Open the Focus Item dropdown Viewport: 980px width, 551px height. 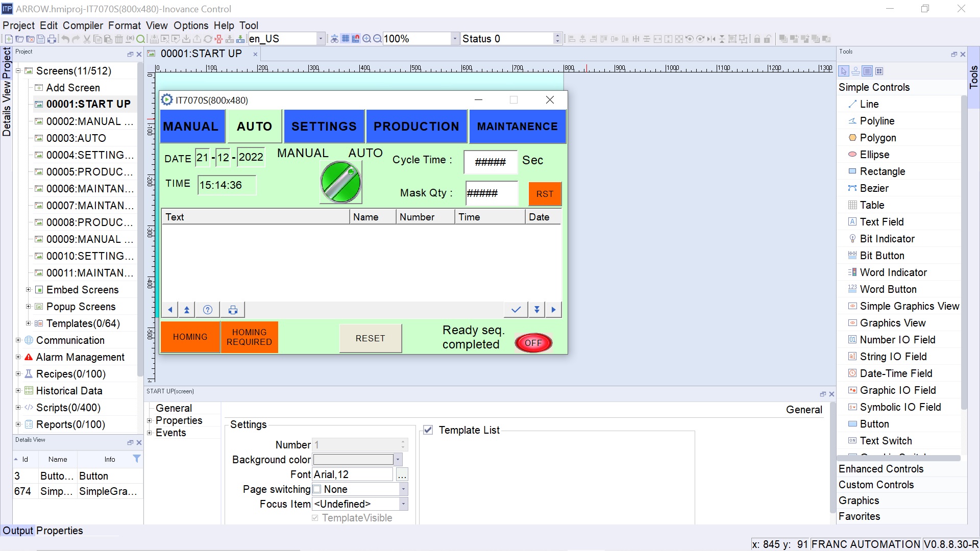click(403, 504)
